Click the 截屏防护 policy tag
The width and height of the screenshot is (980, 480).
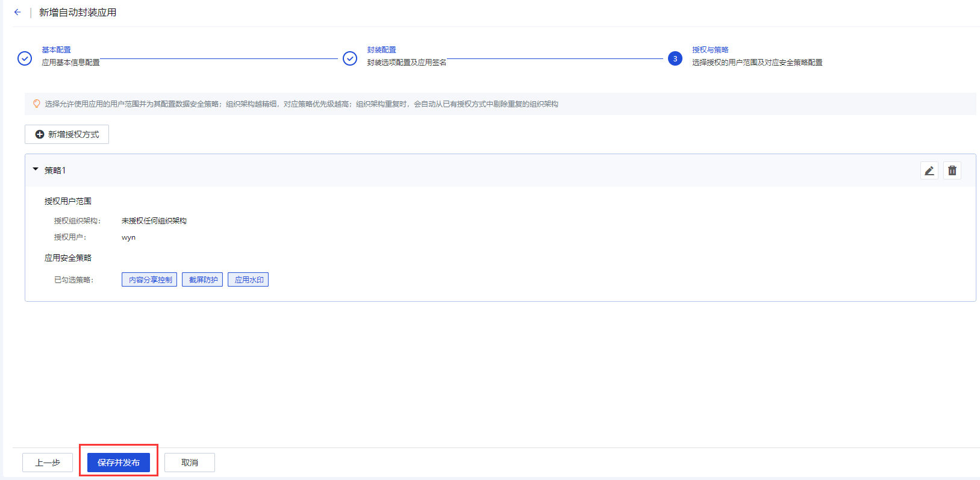click(x=202, y=279)
